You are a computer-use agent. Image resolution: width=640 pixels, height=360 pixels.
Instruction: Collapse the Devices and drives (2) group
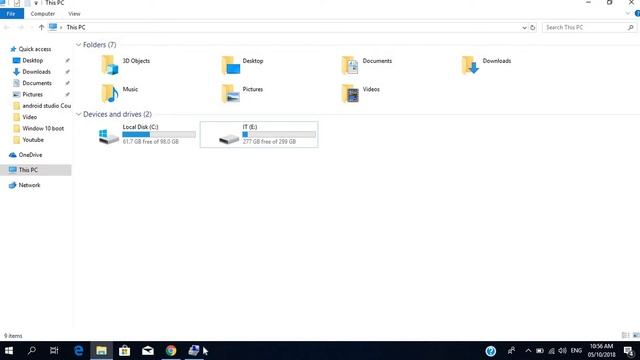78,114
